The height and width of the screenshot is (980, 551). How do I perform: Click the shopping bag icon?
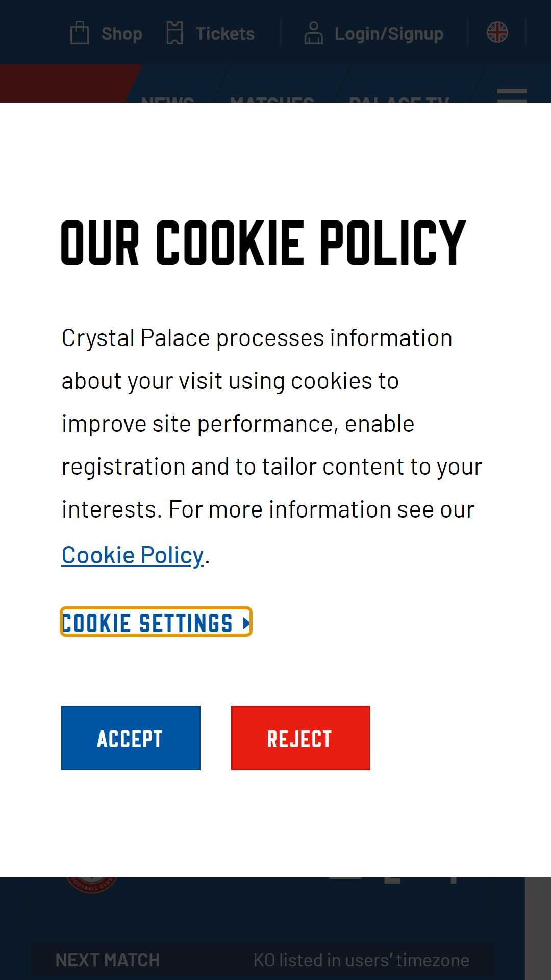point(80,33)
